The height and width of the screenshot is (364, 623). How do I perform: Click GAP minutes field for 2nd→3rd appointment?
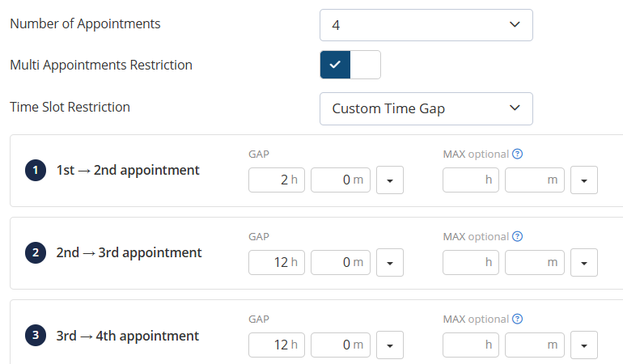(341, 262)
